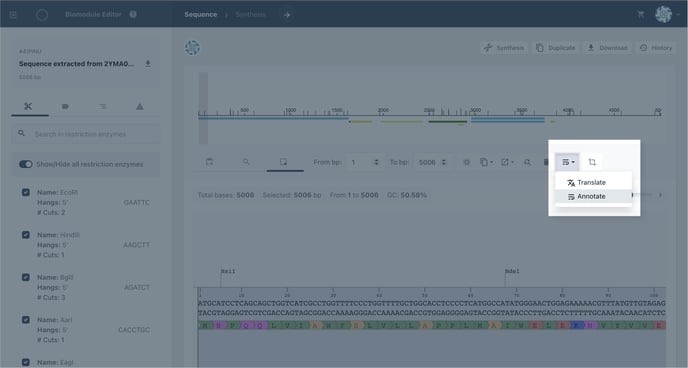Click the next step arrow icon
The image size is (688, 368).
(287, 15)
